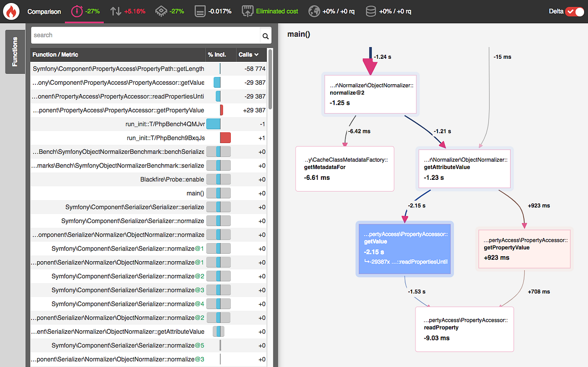
Task: Select the getMetadataFor graph node
Action: (x=344, y=168)
